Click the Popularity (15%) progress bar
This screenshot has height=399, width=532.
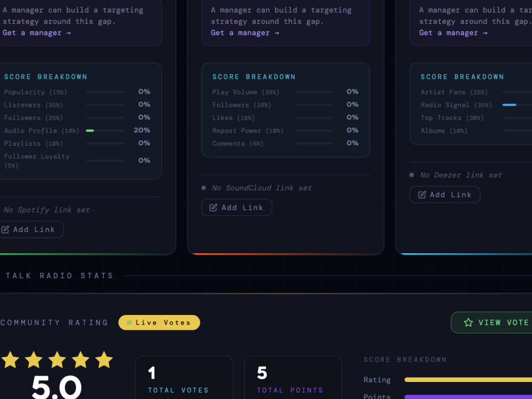105,92
